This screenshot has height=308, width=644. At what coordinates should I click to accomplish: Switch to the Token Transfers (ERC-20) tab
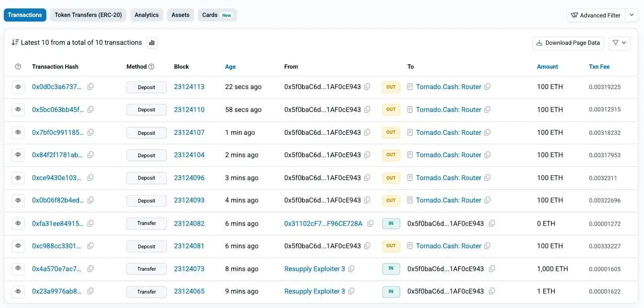88,15
